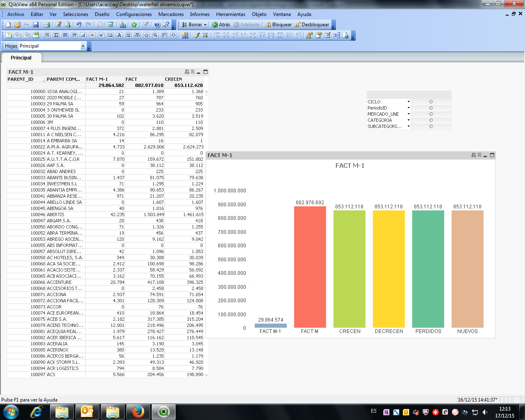Open the toolbar options arrow beside Desbloquear
Image resolution: width=525 pixels, height=420 pixels.
[333, 25]
